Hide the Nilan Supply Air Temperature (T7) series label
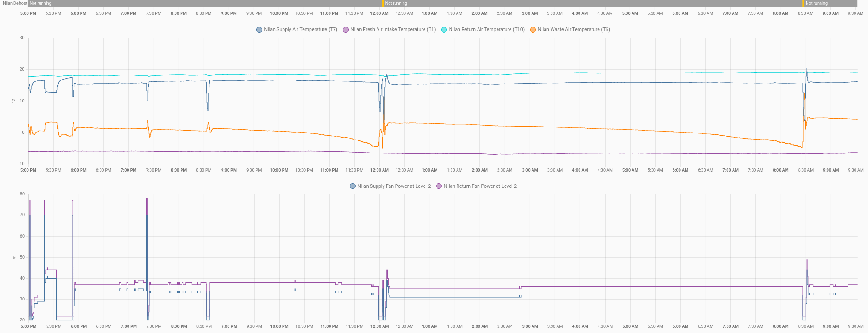Image resolution: width=868 pixels, height=333 pixels. pyautogui.click(x=300, y=30)
